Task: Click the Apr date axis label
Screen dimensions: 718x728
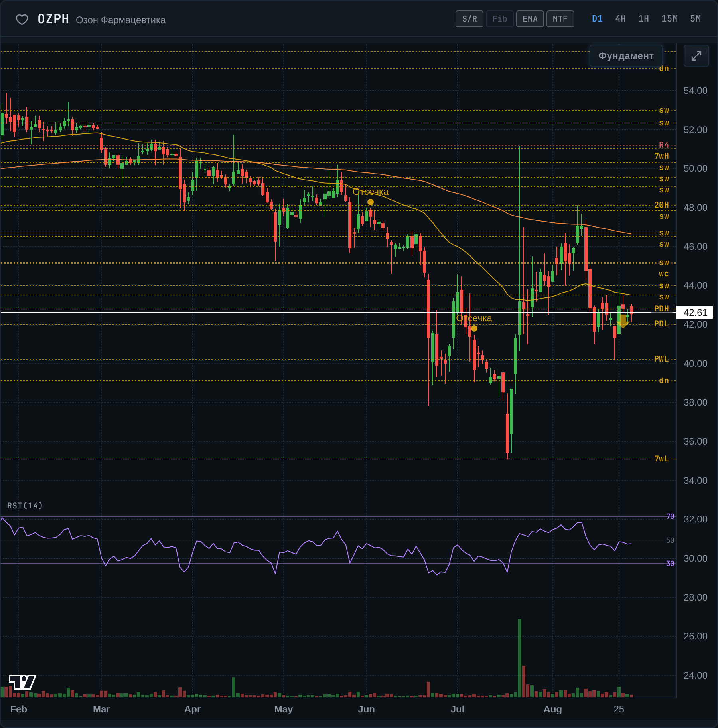Action: (x=192, y=709)
